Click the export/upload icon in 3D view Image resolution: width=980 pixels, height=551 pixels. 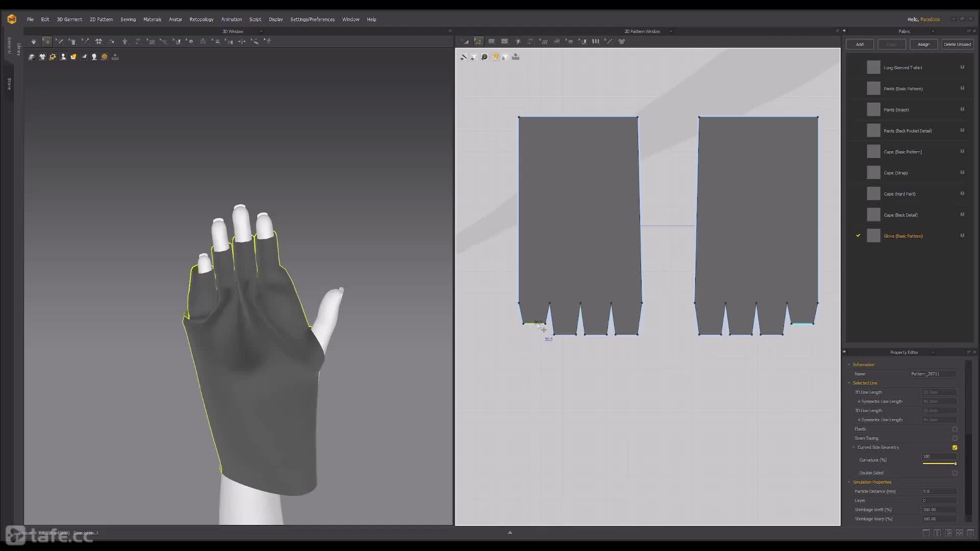coord(115,57)
